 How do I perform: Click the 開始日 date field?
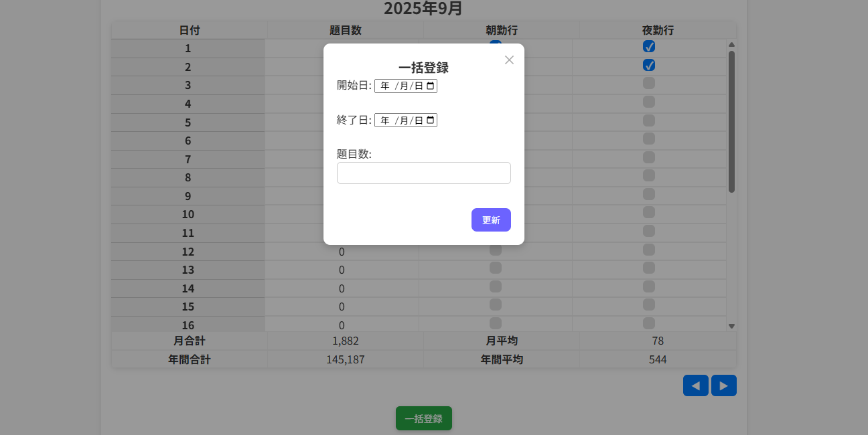(x=406, y=86)
